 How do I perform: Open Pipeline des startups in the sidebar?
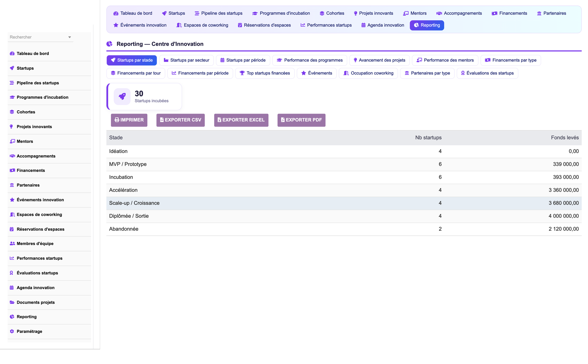(x=49, y=83)
